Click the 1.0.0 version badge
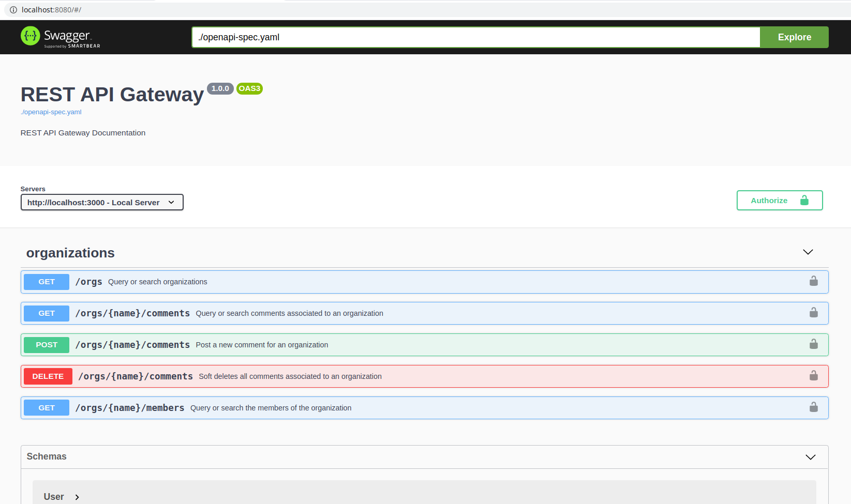The width and height of the screenshot is (851, 504). click(220, 88)
